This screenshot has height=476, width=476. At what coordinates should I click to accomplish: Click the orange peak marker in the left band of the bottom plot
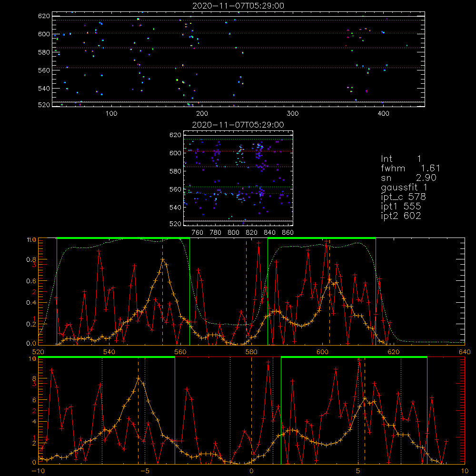tap(139, 378)
